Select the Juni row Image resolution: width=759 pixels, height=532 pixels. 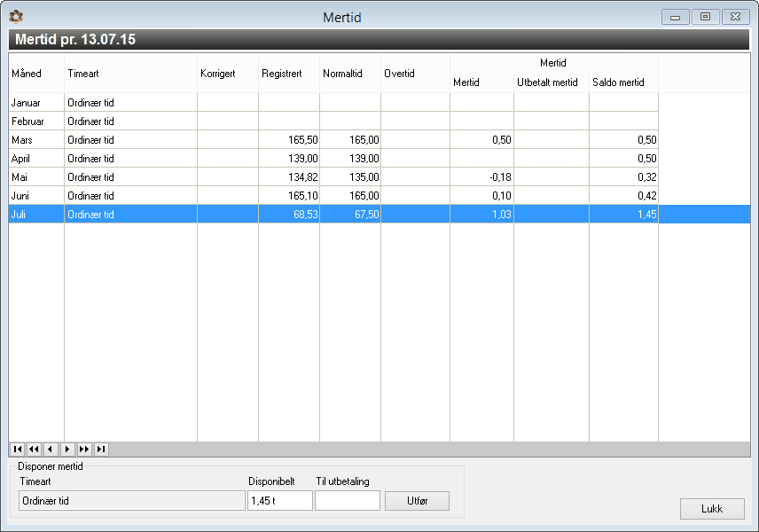(333, 196)
